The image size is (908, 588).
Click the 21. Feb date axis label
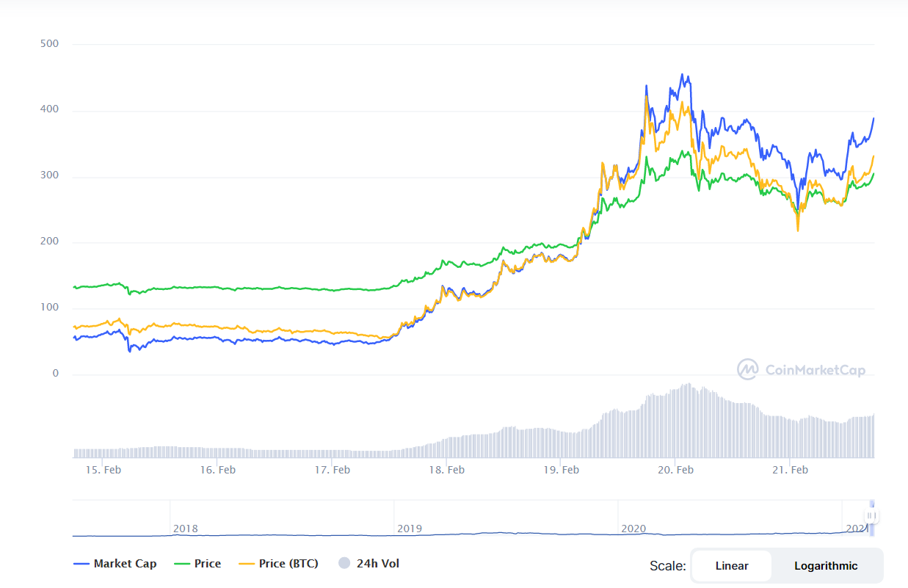click(x=790, y=470)
